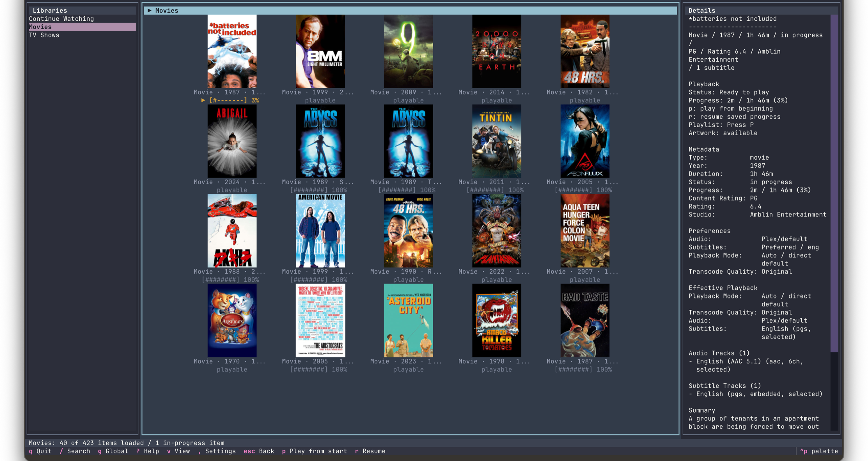Select the Abigail movie poster
The height and width of the screenshot is (461, 868).
click(232, 141)
